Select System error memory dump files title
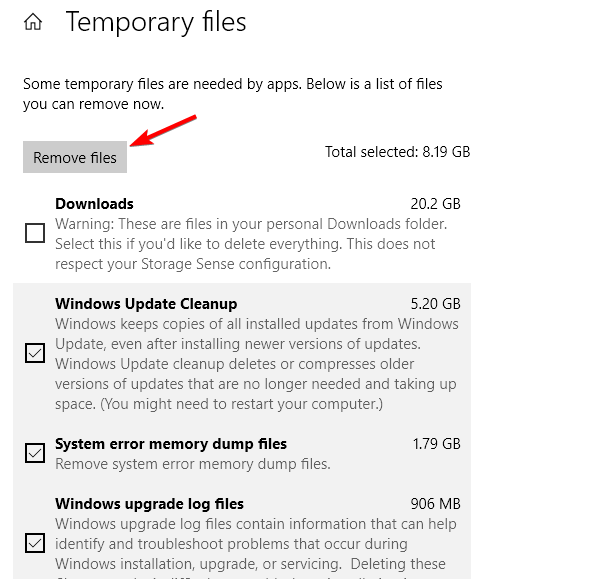Image resolution: width=589 pixels, height=579 pixels. (171, 444)
